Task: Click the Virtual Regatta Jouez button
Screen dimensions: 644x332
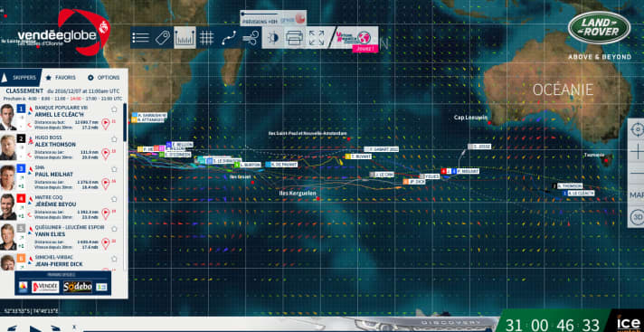Action: point(365,49)
